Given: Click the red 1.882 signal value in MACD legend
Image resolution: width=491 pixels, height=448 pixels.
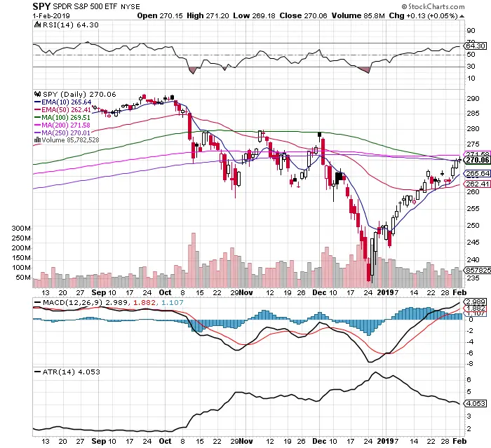Looking at the screenshot, I should (x=144, y=302).
